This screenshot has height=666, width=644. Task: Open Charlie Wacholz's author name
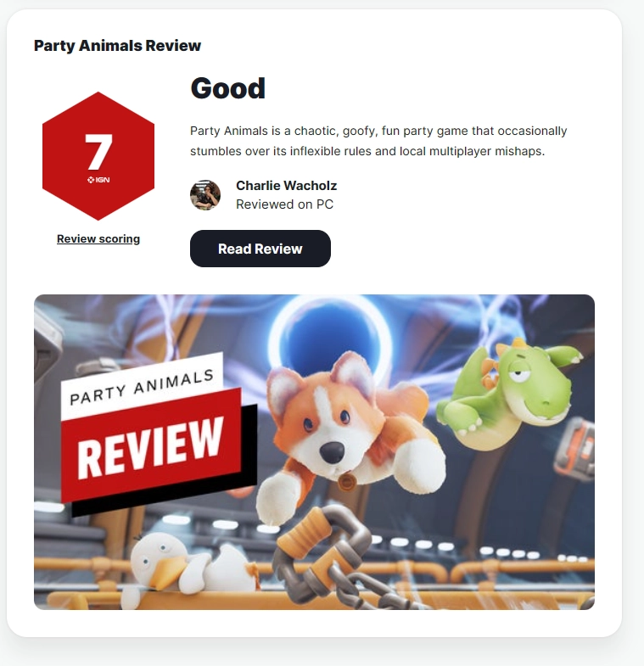286,186
